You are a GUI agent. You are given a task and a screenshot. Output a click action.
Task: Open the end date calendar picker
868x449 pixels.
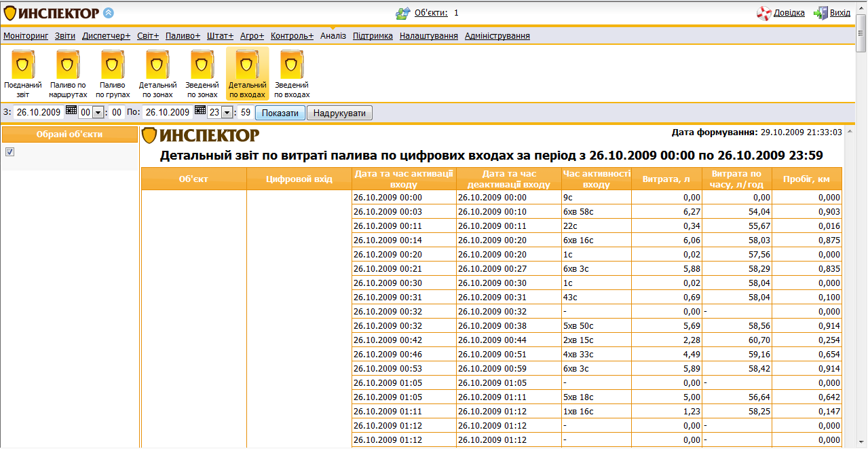pos(200,111)
